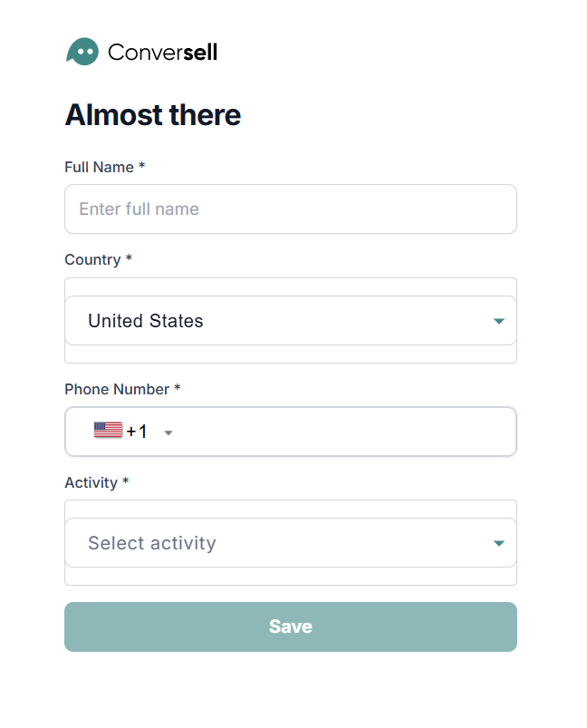Viewport: 587px width, 728px height.
Task: Expand the Country dropdown arrow
Action: pos(498,321)
